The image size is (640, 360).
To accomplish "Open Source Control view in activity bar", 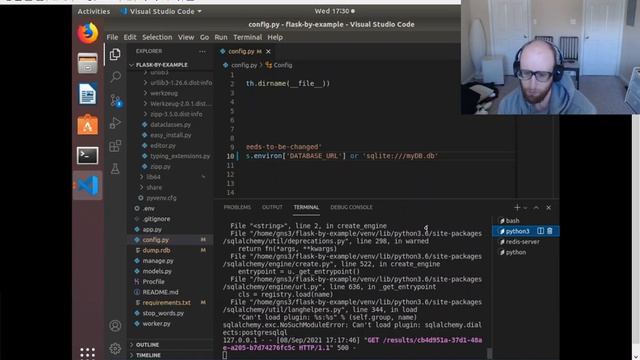I will point(116,100).
